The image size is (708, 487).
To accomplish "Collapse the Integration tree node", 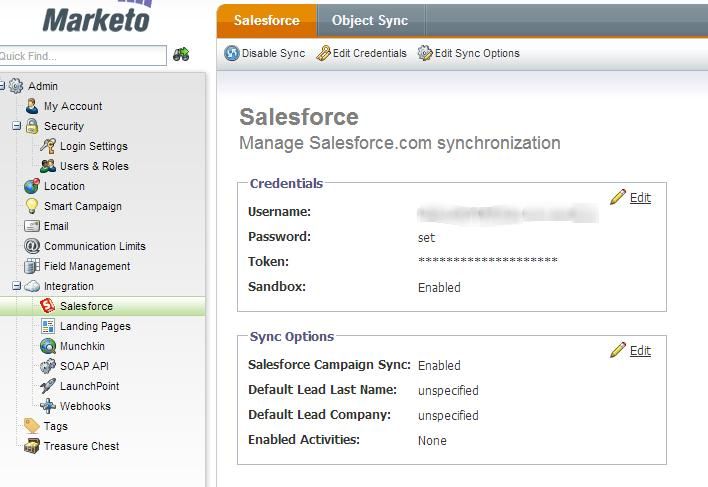I will click(17, 286).
